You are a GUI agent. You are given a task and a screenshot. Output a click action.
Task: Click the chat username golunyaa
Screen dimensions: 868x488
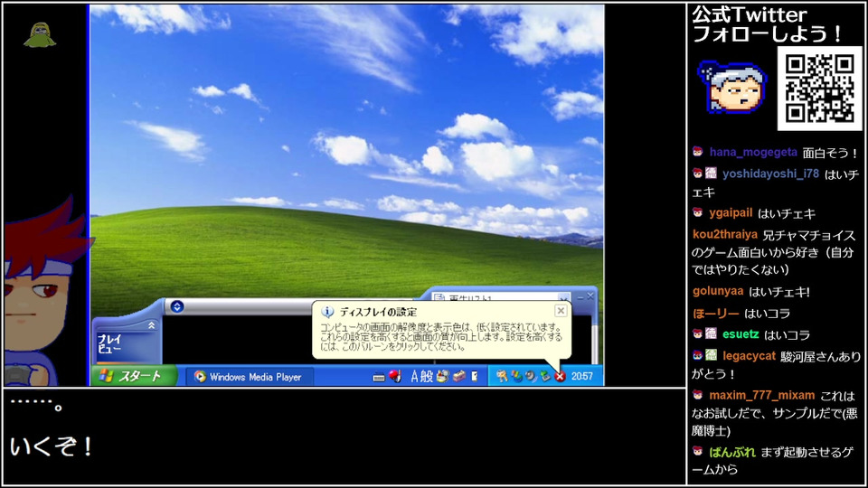pyautogui.click(x=718, y=291)
